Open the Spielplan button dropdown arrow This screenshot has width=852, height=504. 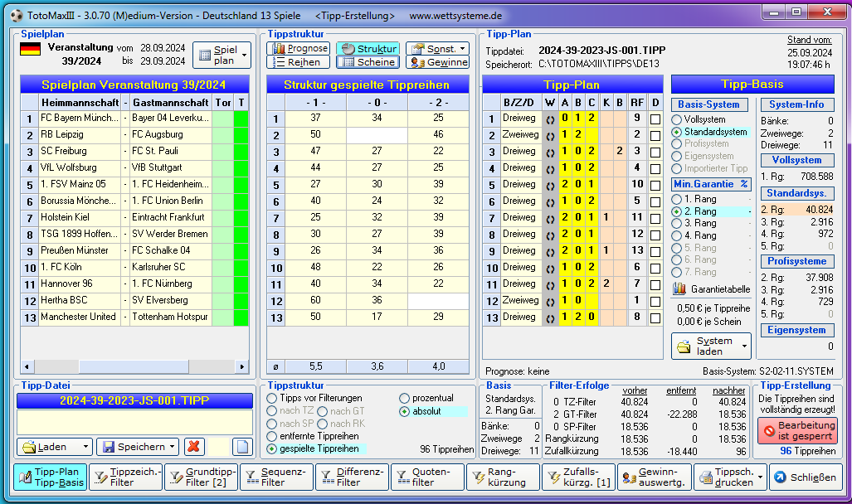245,56
